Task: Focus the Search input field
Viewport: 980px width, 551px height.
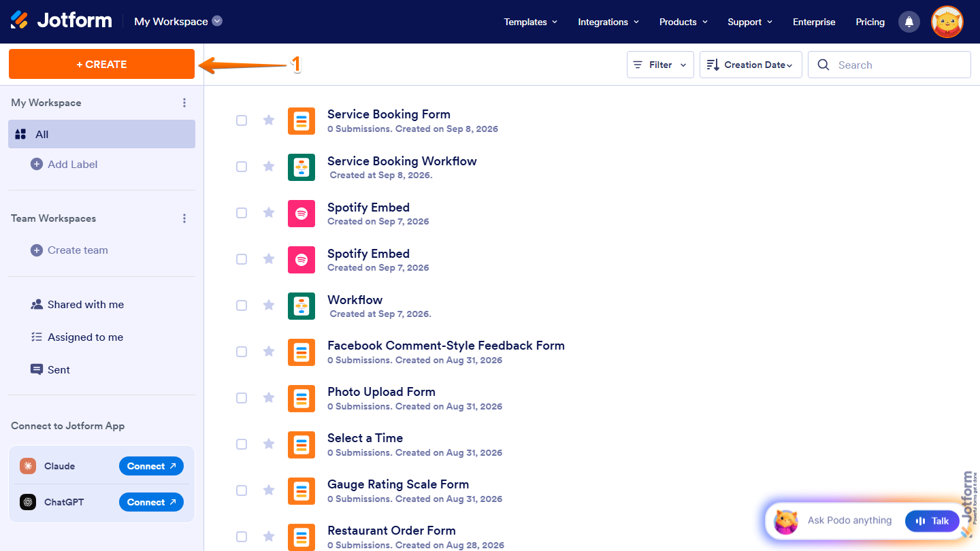Action: point(889,65)
